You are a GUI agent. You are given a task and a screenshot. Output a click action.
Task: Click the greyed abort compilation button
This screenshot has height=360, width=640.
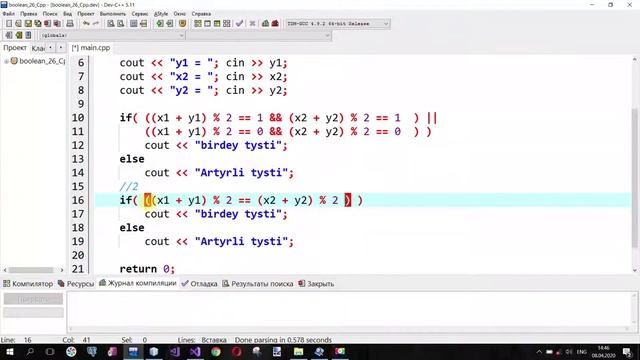(x=33, y=299)
